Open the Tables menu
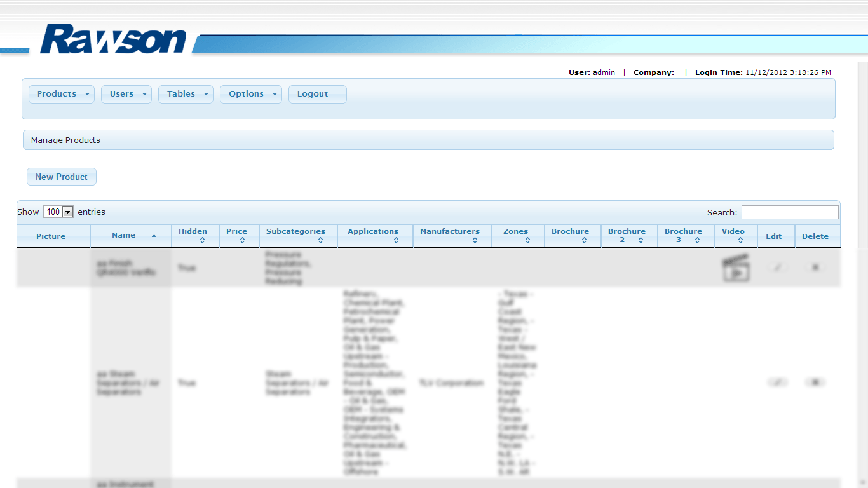Image resolution: width=868 pixels, height=488 pixels. (x=186, y=94)
